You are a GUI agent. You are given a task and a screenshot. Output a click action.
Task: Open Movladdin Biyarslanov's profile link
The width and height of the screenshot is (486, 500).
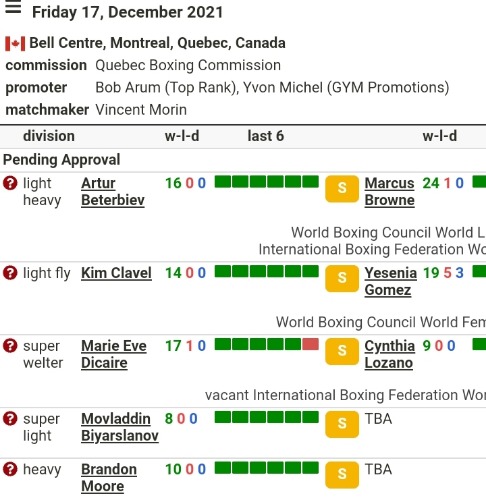click(120, 427)
